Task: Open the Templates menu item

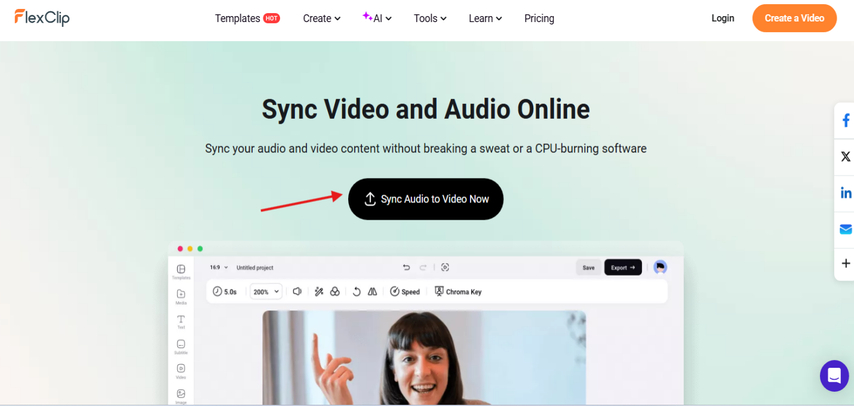Action: click(247, 18)
